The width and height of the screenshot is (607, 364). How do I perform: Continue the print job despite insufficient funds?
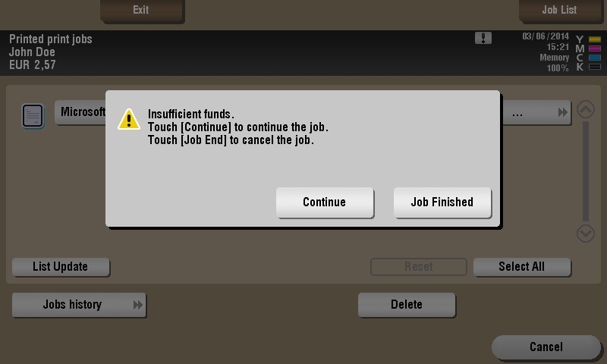click(325, 202)
